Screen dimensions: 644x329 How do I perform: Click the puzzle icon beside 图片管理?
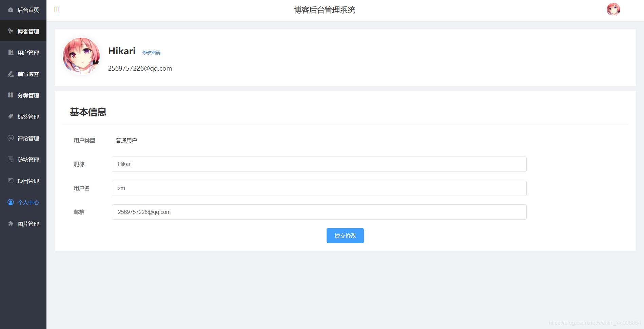11,223
